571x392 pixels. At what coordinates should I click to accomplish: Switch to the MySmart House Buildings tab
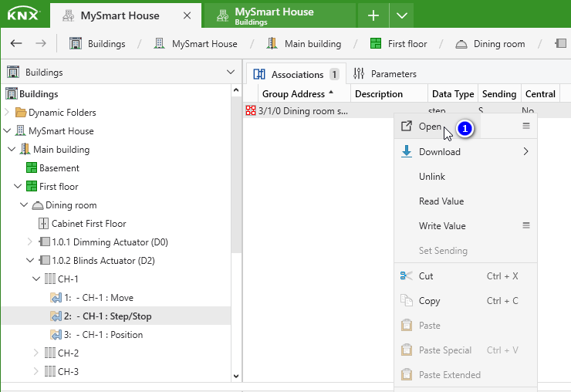click(x=279, y=15)
